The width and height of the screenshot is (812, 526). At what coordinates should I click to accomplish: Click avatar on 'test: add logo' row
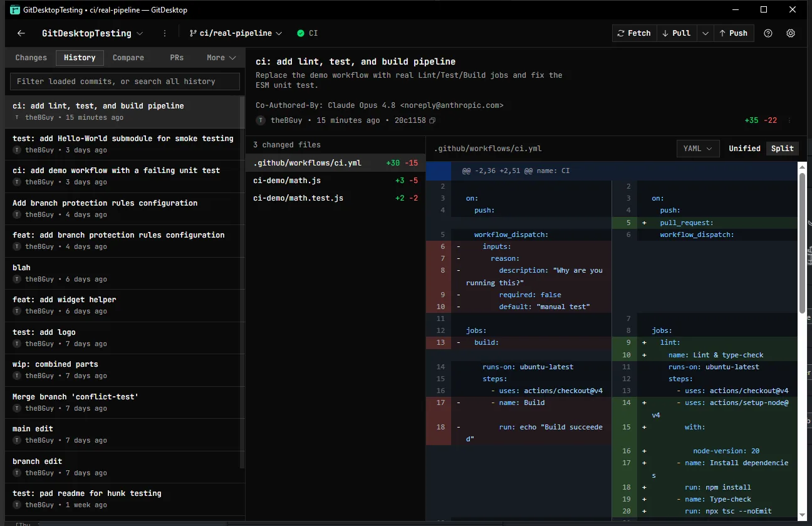click(17, 344)
